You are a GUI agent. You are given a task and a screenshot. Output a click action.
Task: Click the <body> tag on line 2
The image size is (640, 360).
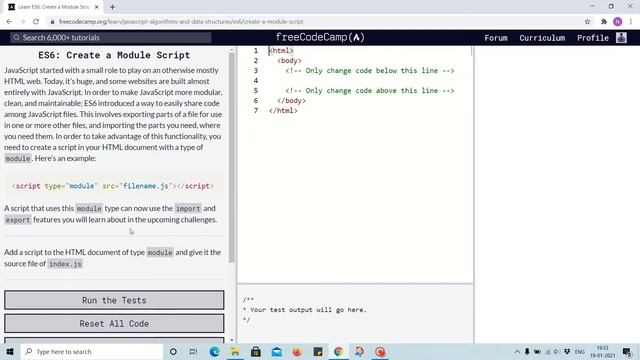coord(289,60)
